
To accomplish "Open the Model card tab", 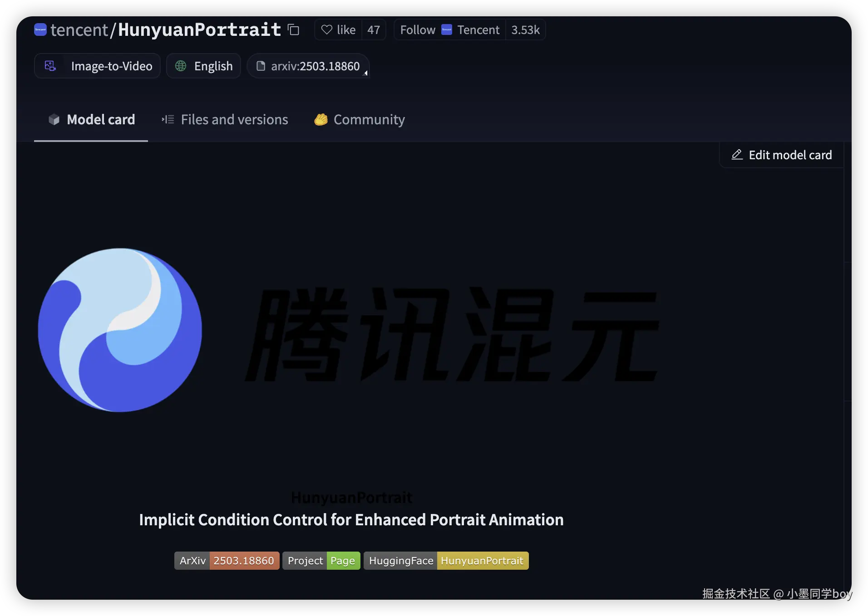I will pyautogui.click(x=91, y=120).
